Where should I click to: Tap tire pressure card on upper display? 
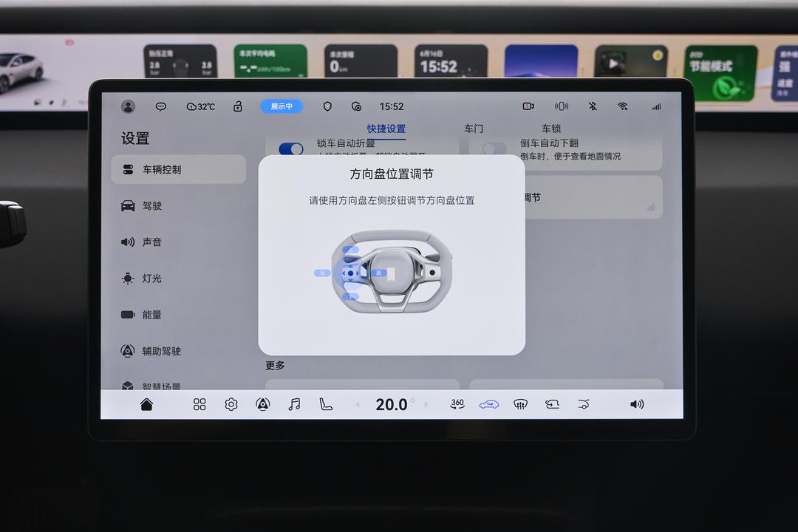180,61
